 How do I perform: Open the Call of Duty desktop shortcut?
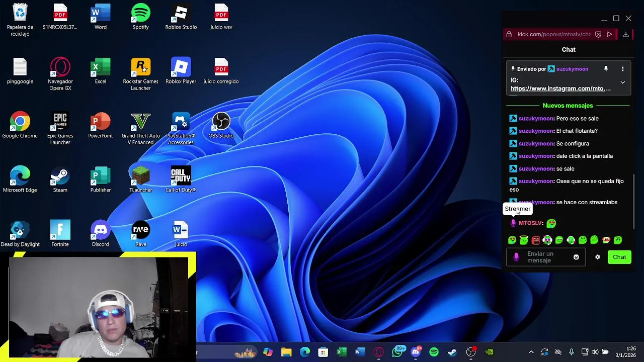click(181, 180)
